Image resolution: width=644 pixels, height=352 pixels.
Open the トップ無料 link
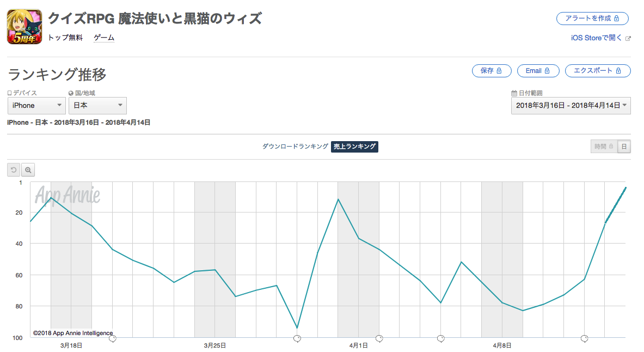tap(65, 38)
